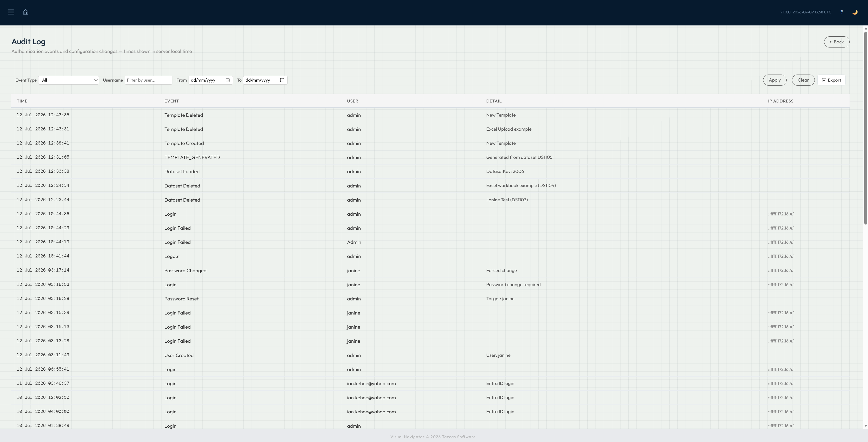Apply the audit log filters

click(775, 80)
